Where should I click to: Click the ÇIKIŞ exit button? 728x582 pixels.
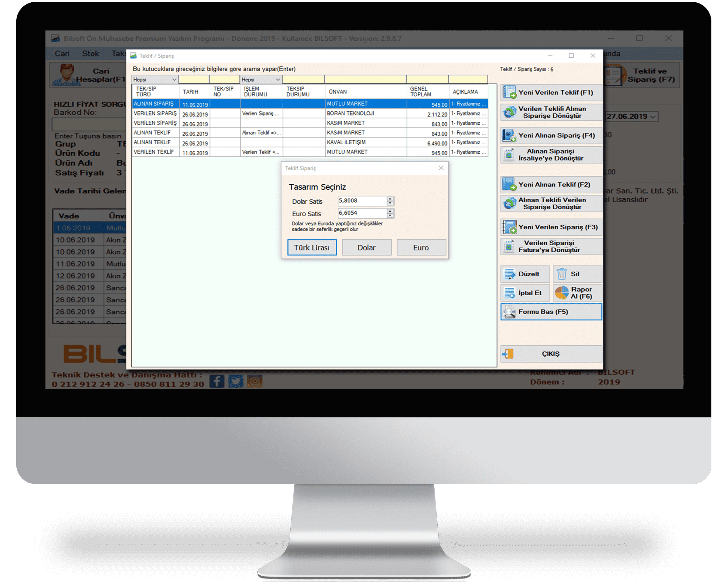coord(551,354)
